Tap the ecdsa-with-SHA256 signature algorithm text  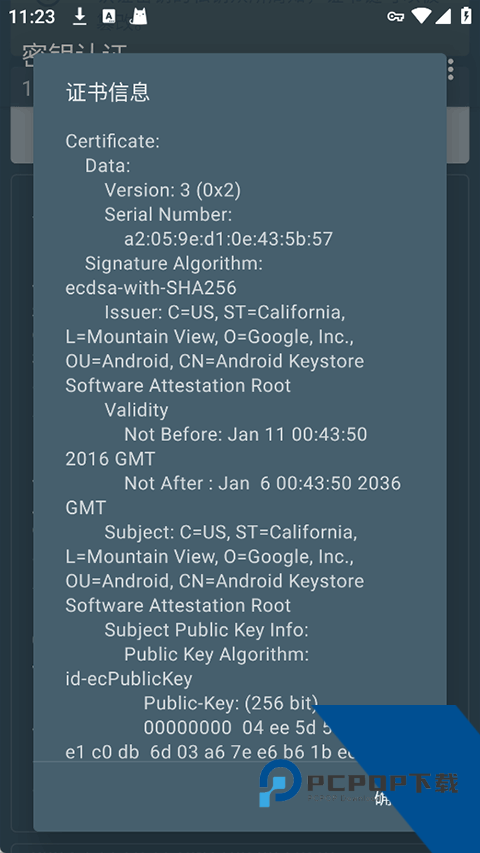click(x=151, y=288)
